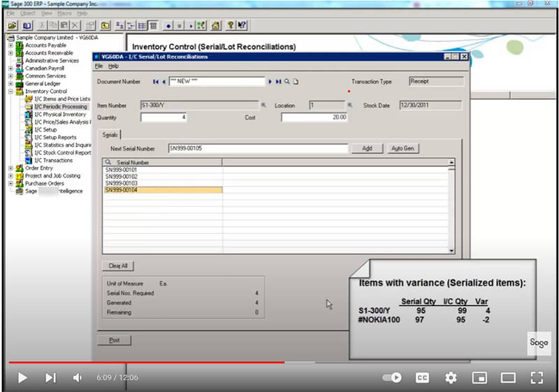Toggle closed captions CC button
Image resolution: width=559 pixels, height=392 pixels.
click(x=422, y=377)
